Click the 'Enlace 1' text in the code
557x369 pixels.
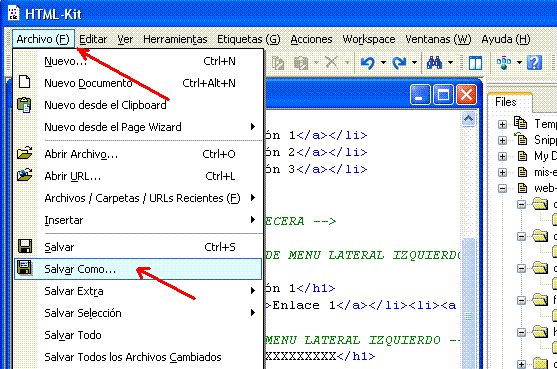coord(304,305)
